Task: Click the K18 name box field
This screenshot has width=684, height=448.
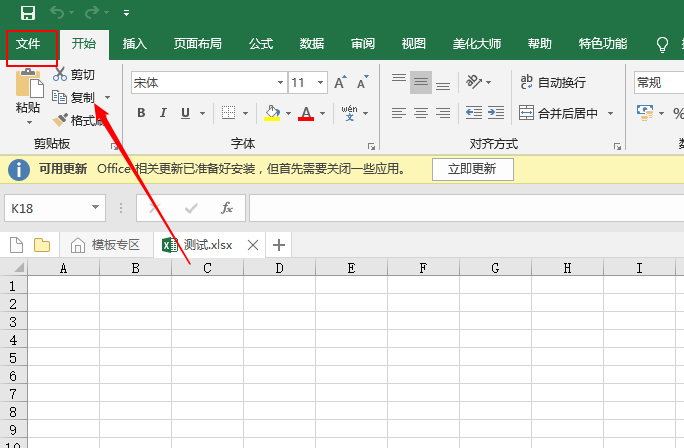Action: pos(55,208)
